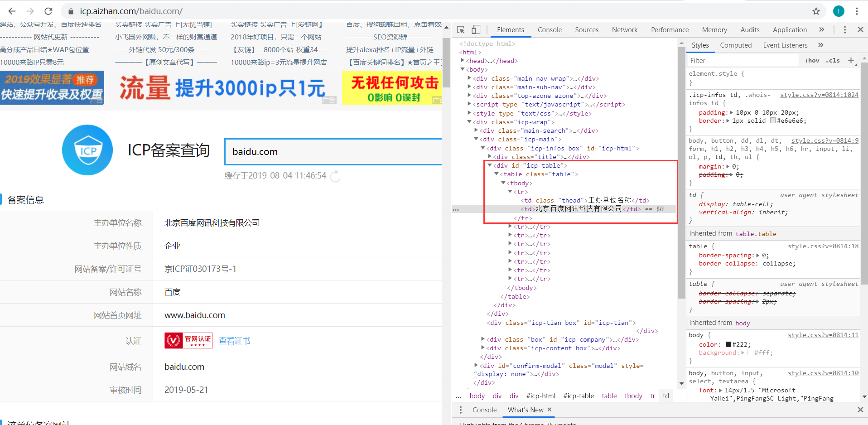Close the bottom console drawer
868x425 pixels.
coord(860,410)
